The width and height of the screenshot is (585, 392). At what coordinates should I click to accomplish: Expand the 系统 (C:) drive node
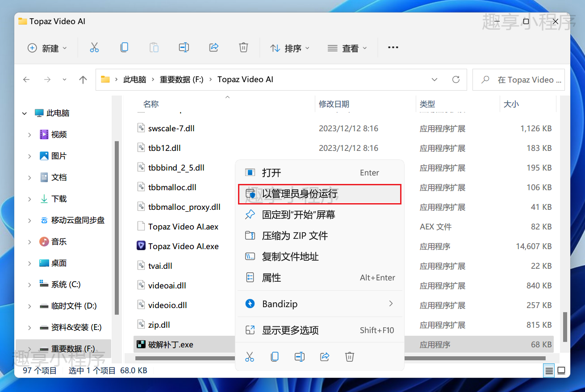(x=30, y=285)
